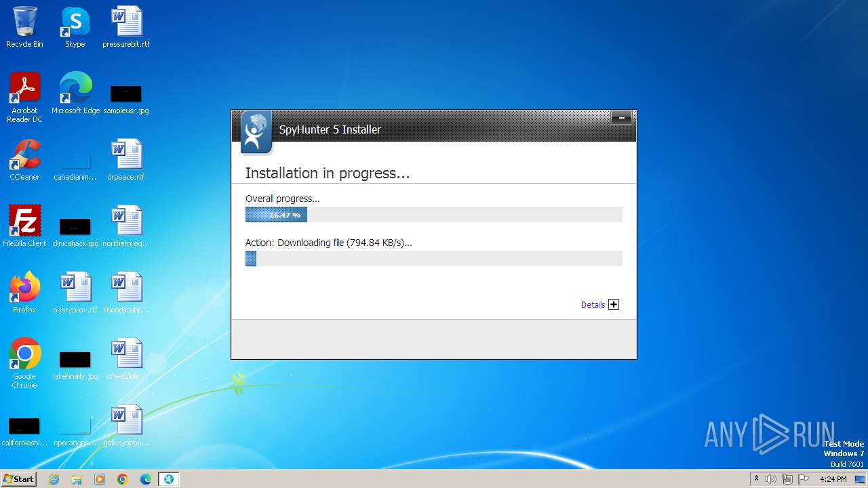Select the sampleusr.jpg file
This screenshot has width=868, height=488.
click(x=126, y=98)
